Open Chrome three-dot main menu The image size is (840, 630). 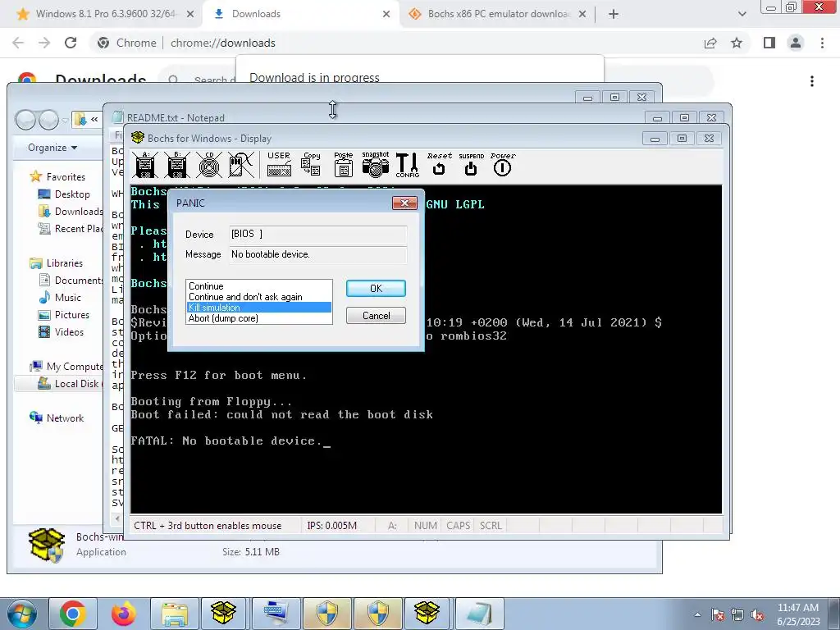pos(822,43)
